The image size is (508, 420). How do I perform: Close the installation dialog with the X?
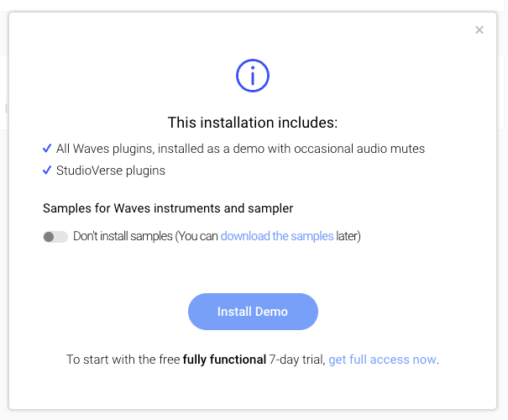click(x=479, y=29)
